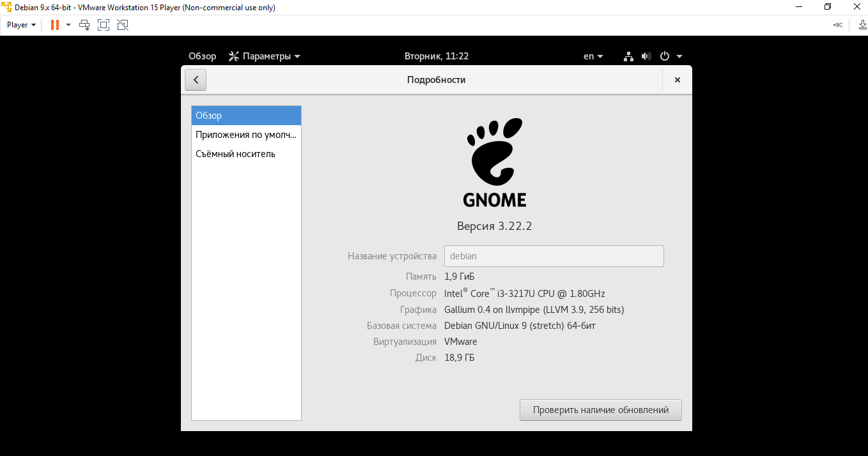Click processor value Intel Core i3-3217U
This screenshot has width=868, height=456.
525,293
